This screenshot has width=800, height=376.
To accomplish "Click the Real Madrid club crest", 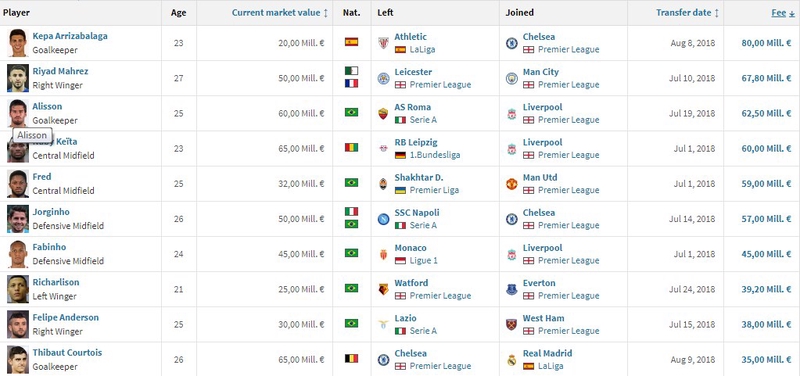I will (x=512, y=360).
